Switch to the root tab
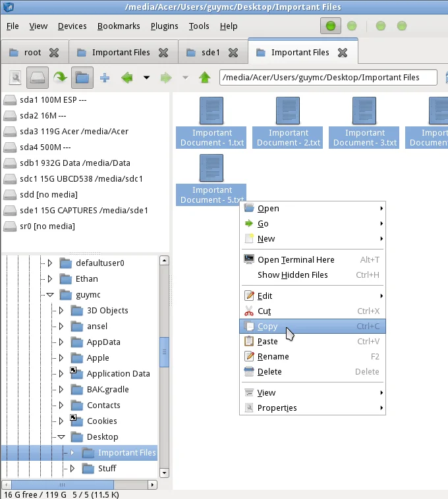Viewport: 448px width, 499px height. coord(32,53)
